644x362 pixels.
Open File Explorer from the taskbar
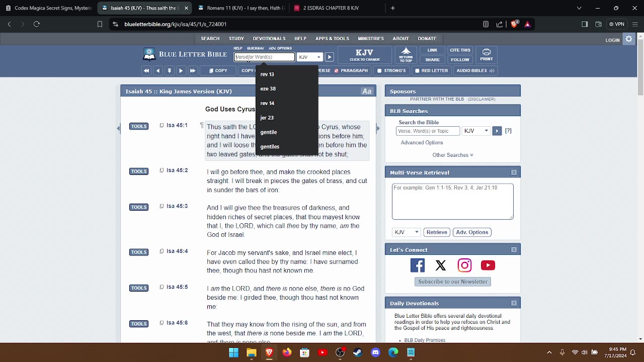[251, 352]
